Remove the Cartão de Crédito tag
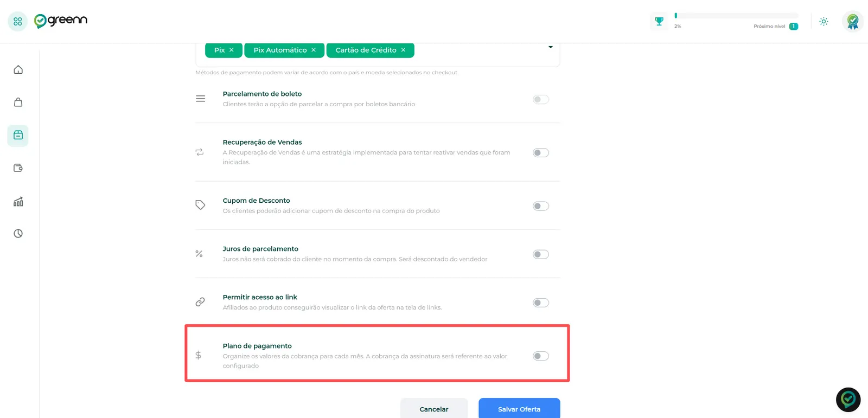The image size is (868, 418). point(403,50)
